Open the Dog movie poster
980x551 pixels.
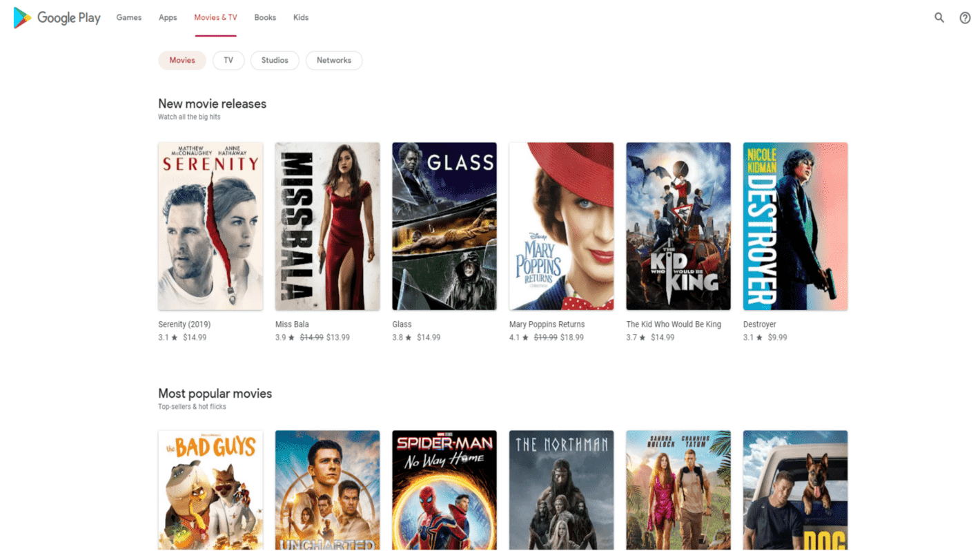click(795, 490)
